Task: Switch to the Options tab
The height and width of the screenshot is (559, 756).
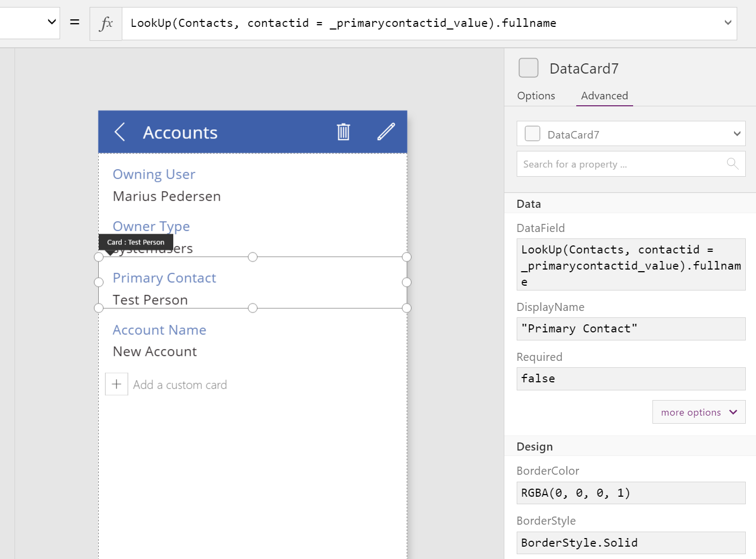Action: [536, 96]
